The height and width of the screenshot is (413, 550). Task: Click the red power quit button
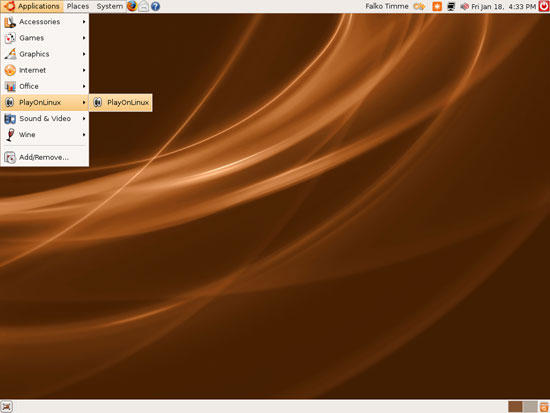click(x=544, y=6)
